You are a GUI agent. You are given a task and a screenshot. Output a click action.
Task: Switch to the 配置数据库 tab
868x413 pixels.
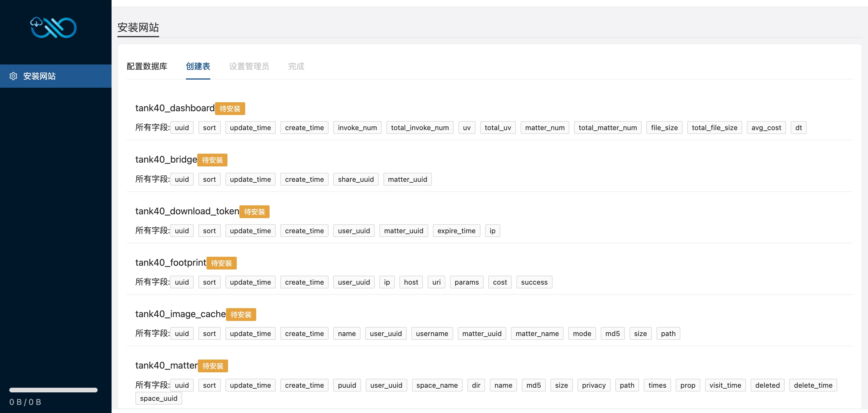coord(147,66)
